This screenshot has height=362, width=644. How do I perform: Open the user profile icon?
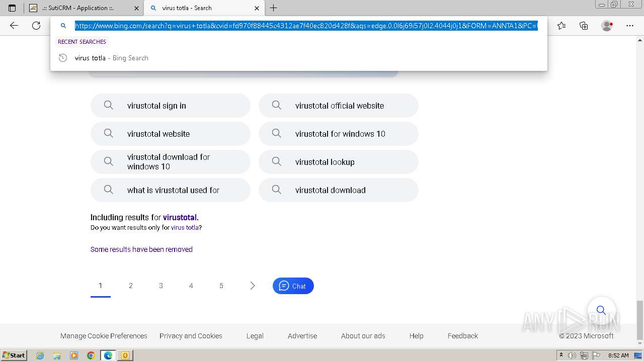pos(607,26)
